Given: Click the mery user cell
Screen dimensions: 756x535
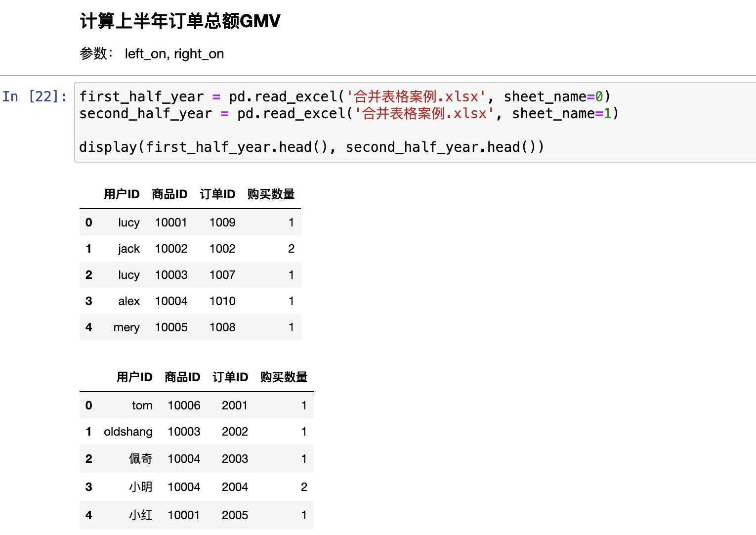Looking at the screenshot, I should (x=126, y=327).
